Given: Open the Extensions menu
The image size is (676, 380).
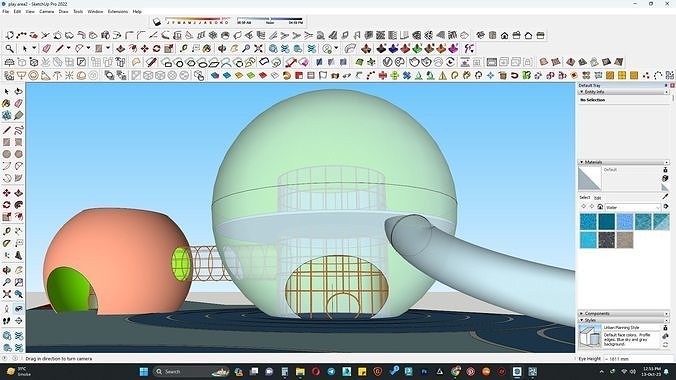Looking at the screenshot, I should [118, 12].
